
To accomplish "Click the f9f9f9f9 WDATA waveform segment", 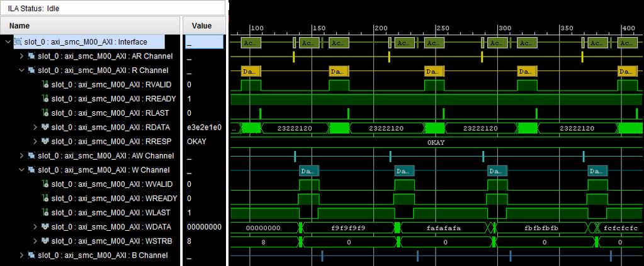I will (348, 228).
